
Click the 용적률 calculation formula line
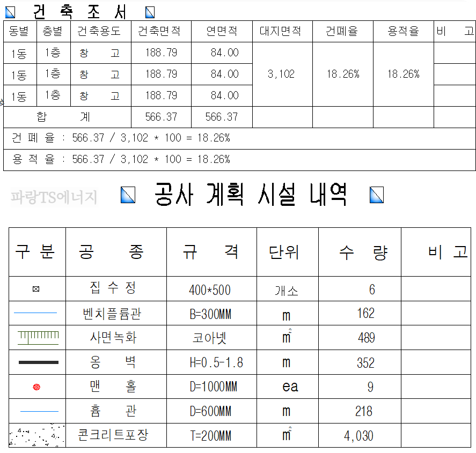[x=121, y=159]
